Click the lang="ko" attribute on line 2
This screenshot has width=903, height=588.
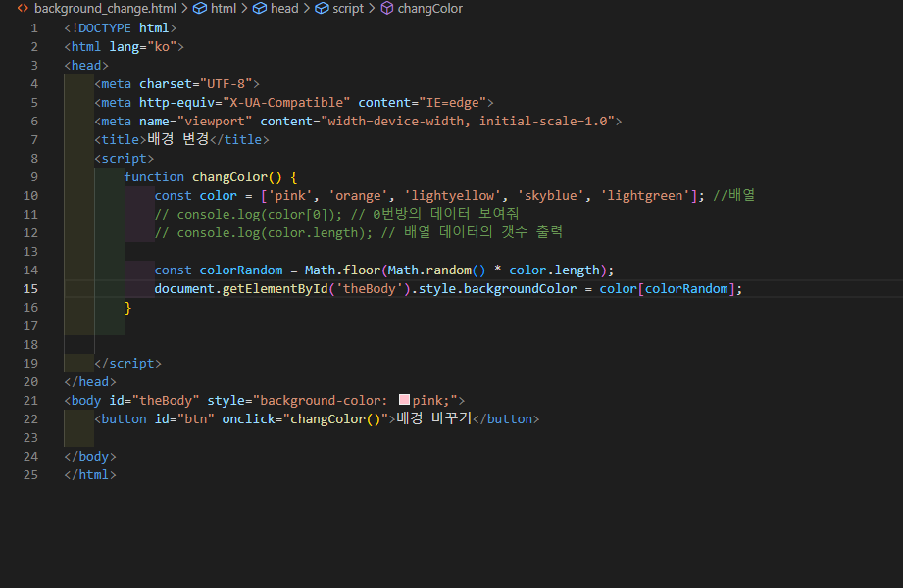click(x=143, y=47)
